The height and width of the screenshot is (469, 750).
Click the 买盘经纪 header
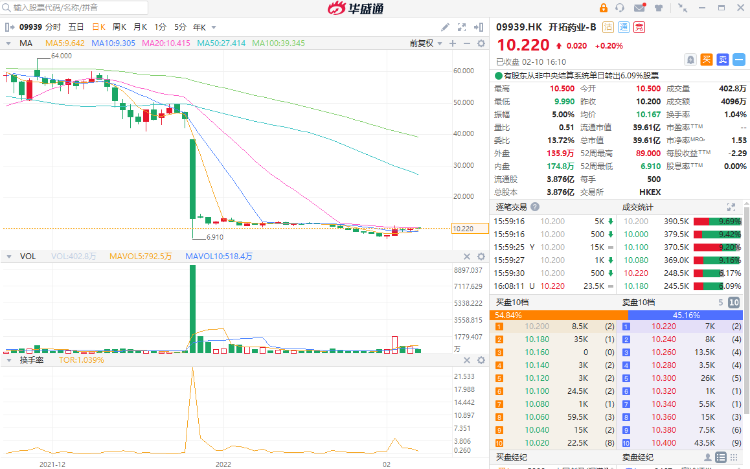(511, 458)
